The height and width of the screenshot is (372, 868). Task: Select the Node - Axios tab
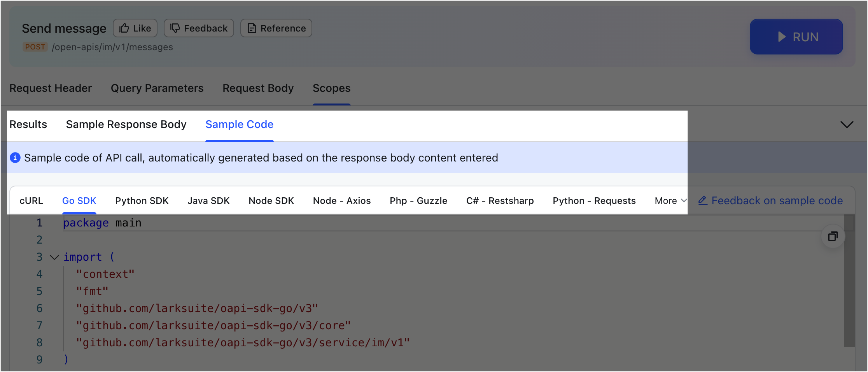pyautogui.click(x=342, y=201)
